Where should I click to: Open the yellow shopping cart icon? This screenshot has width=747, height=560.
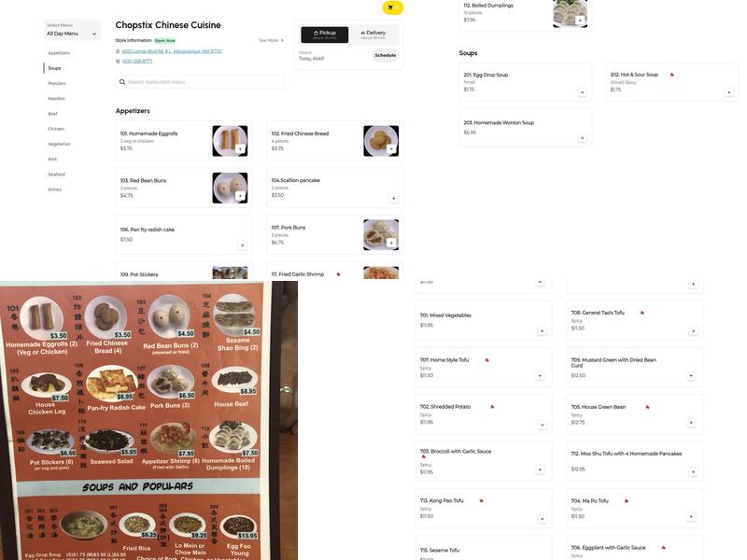(x=392, y=7)
